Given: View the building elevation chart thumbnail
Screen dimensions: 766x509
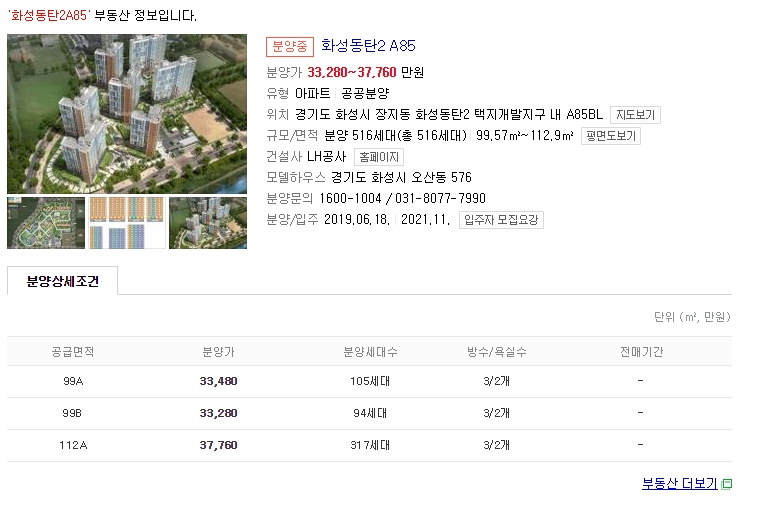Looking at the screenshot, I should click(127, 223).
